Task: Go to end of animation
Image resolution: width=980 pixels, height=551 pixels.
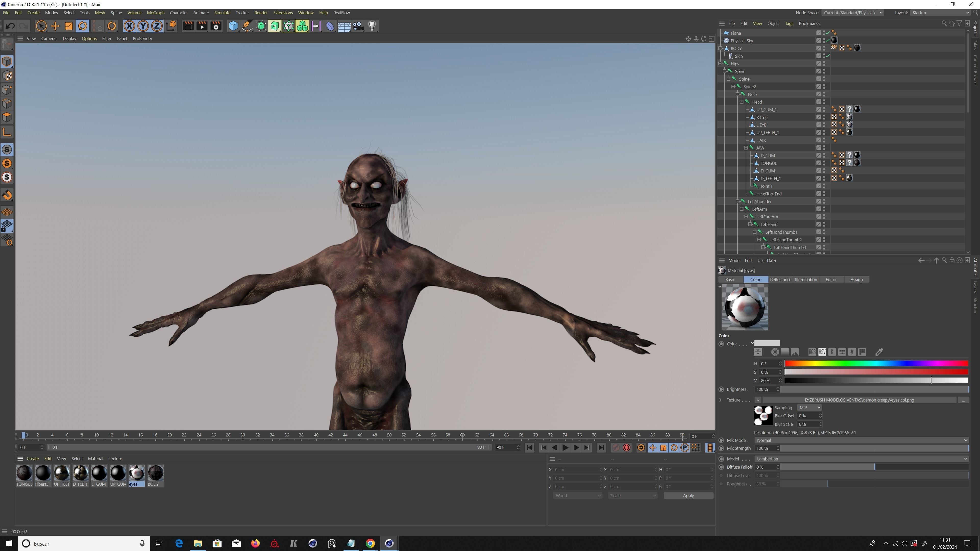Action: [601, 448]
